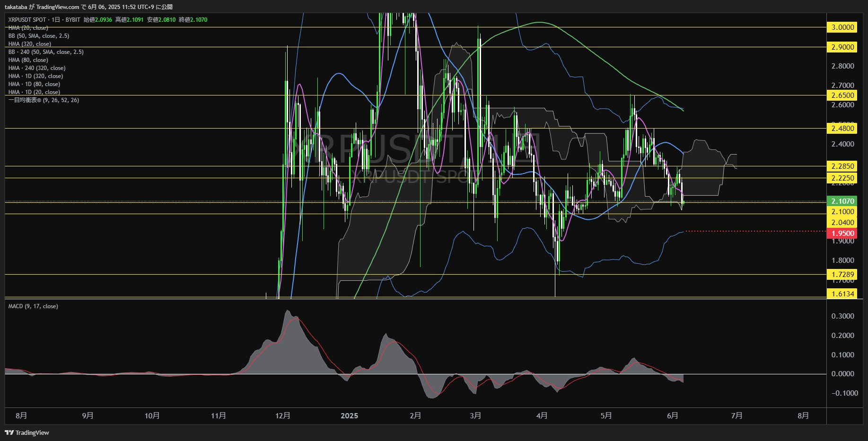Click the 2.9000 yellow price label
Viewport: 868px width, 441px height.
tap(842, 47)
